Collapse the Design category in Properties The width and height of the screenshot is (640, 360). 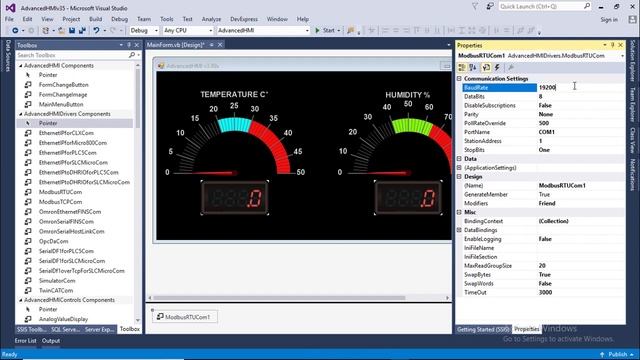pos(459,177)
